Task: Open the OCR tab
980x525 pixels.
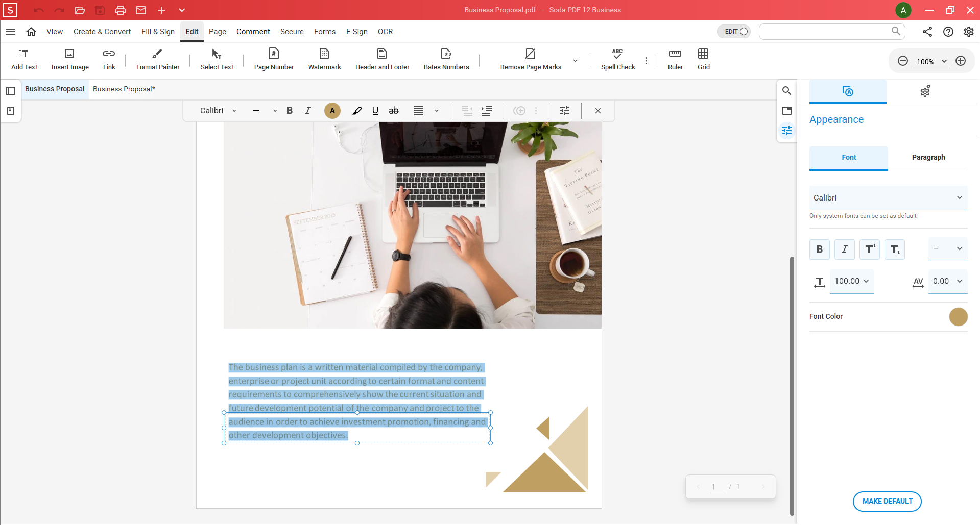Action: [x=385, y=32]
